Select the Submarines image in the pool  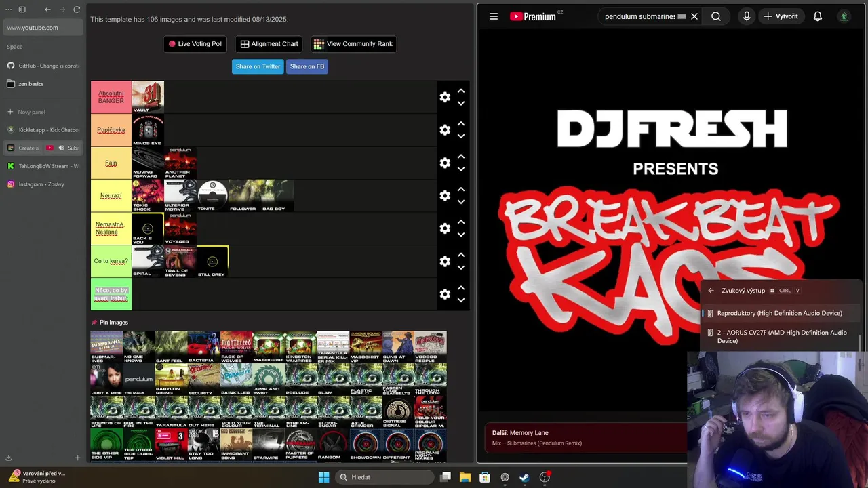click(106, 347)
